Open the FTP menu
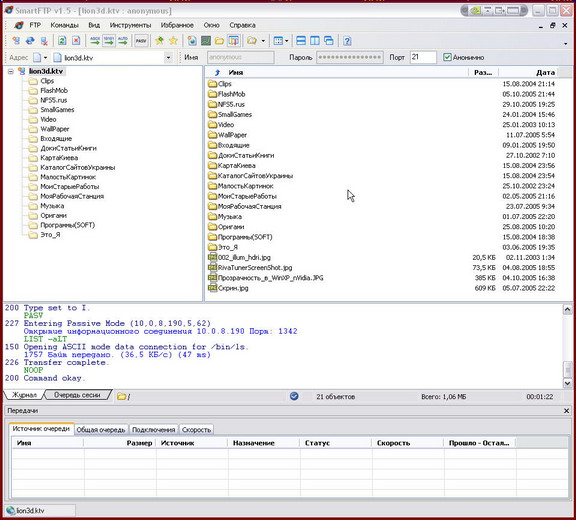This screenshot has width=576, height=520. pos(35,25)
